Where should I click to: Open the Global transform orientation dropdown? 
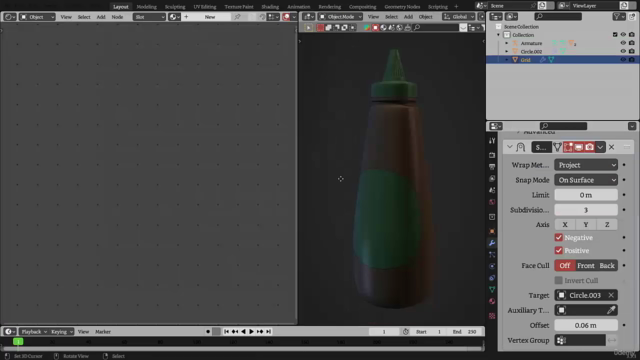[458, 17]
